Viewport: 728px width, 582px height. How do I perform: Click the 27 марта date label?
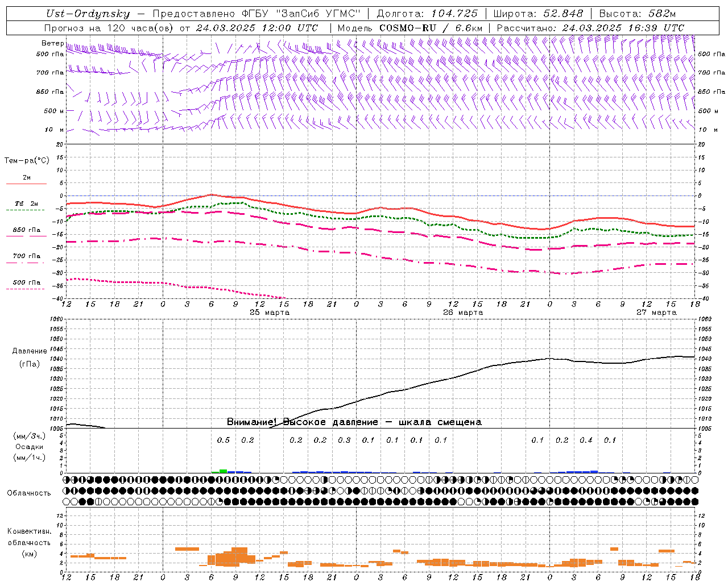pos(656,313)
